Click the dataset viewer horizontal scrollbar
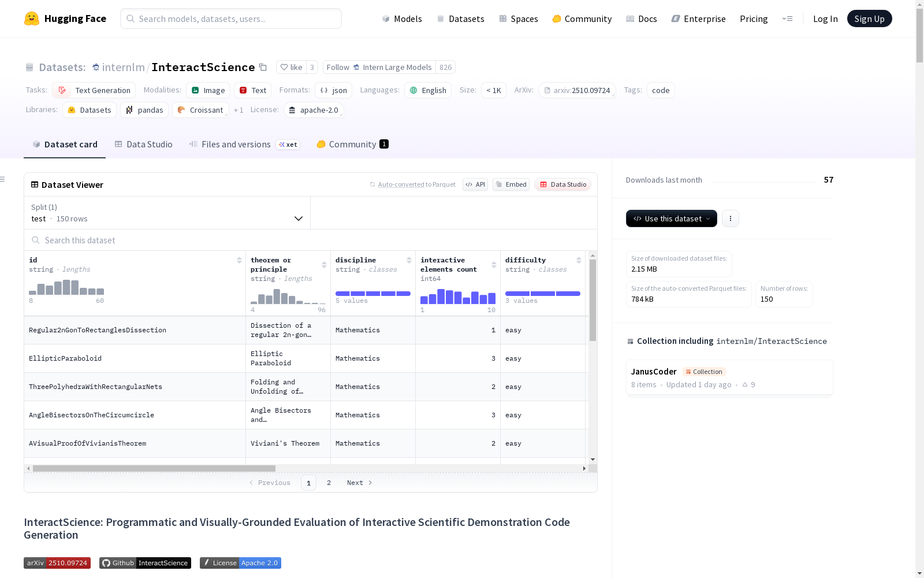This screenshot has height=578, width=924. point(154,468)
